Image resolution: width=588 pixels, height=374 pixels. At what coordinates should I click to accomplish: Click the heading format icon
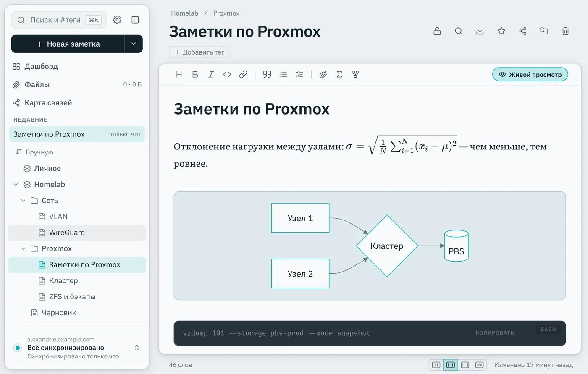[x=179, y=74]
